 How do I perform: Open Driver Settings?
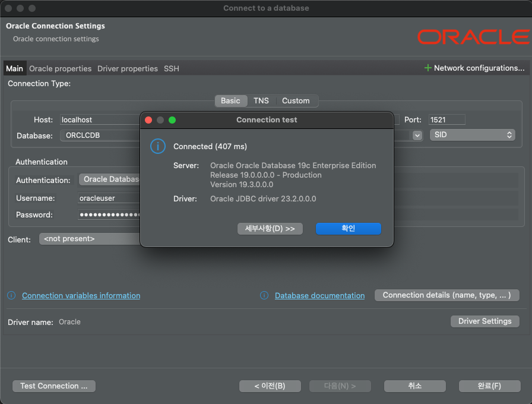[x=485, y=321]
